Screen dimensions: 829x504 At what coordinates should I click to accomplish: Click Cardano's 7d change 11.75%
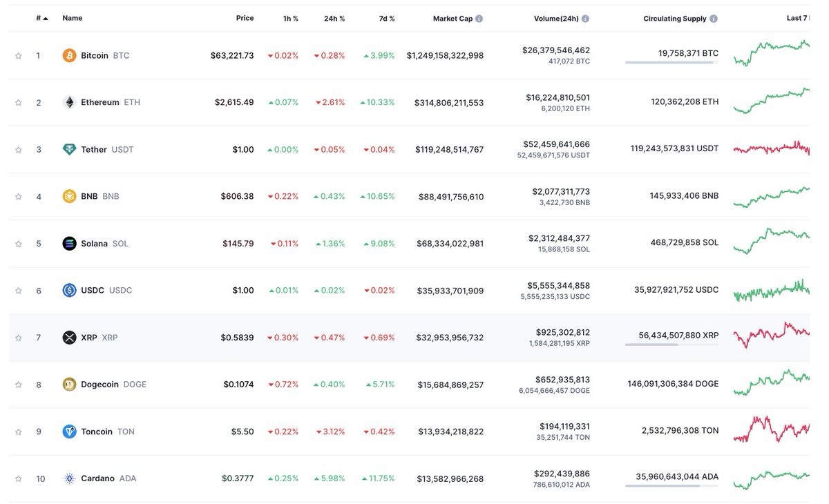point(377,478)
